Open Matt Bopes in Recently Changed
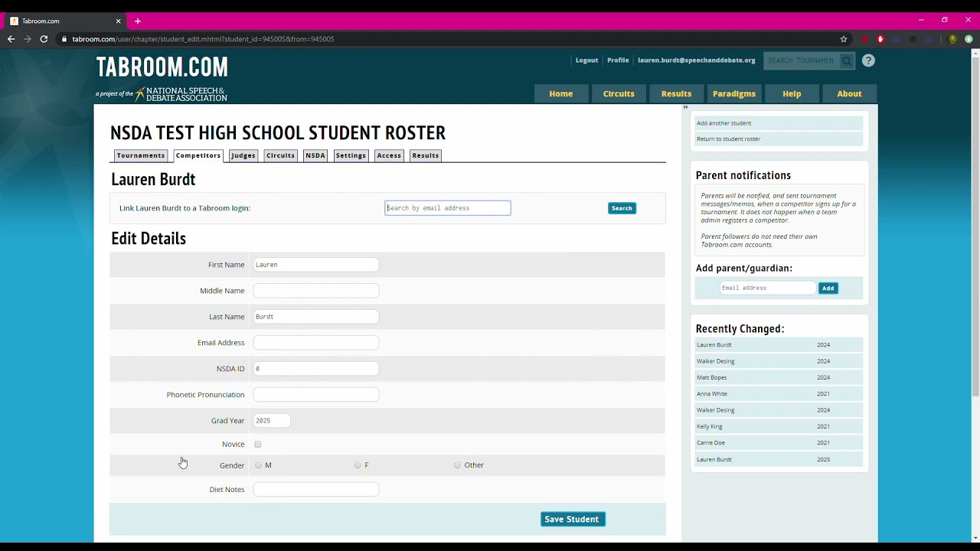 click(x=779, y=377)
